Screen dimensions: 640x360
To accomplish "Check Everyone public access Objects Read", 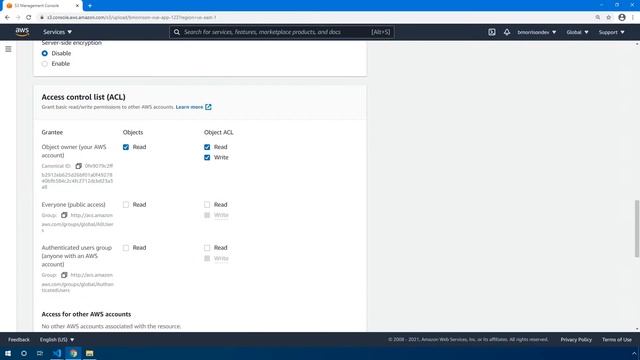I will click(126, 204).
